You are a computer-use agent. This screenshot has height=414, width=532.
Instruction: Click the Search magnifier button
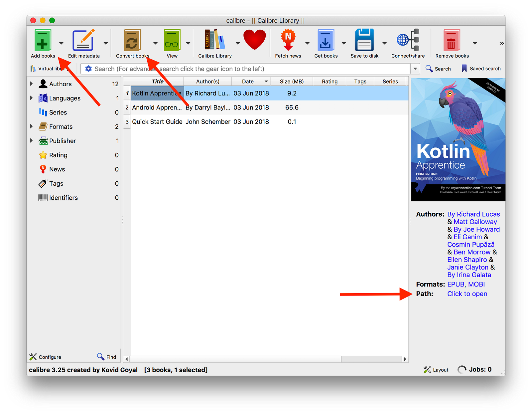[x=438, y=69]
